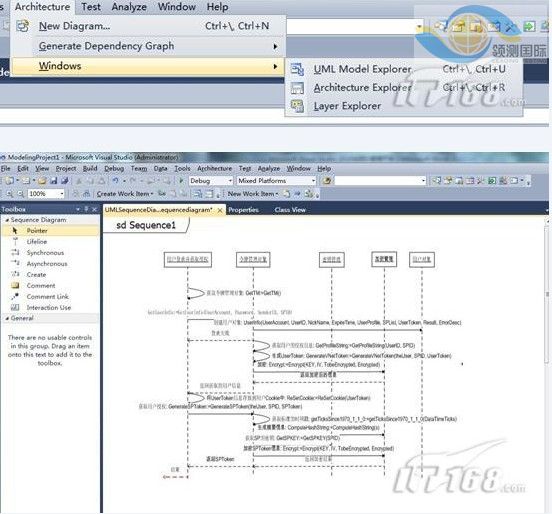This screenshot has height=514, width=552.
Task: Click the Save All toolbar icon
Action: [64, 181]
